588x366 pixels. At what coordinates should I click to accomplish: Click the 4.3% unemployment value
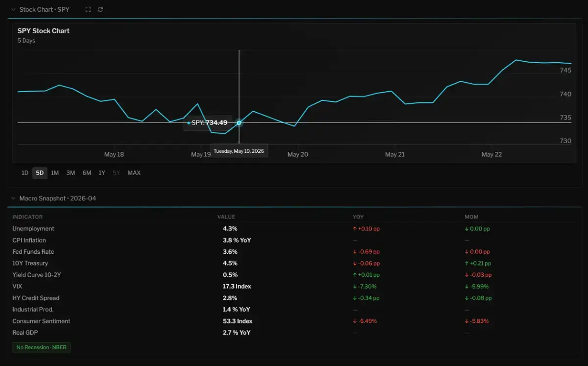[x=230, y=229]
